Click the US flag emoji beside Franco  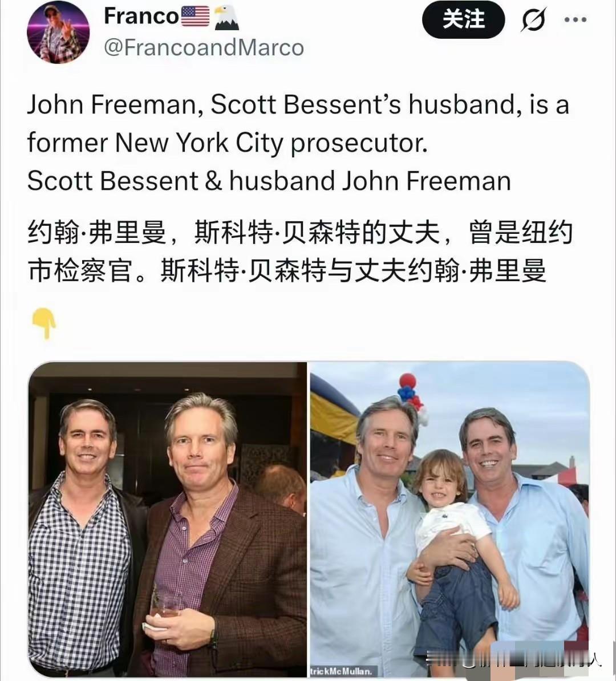[195, 17]
